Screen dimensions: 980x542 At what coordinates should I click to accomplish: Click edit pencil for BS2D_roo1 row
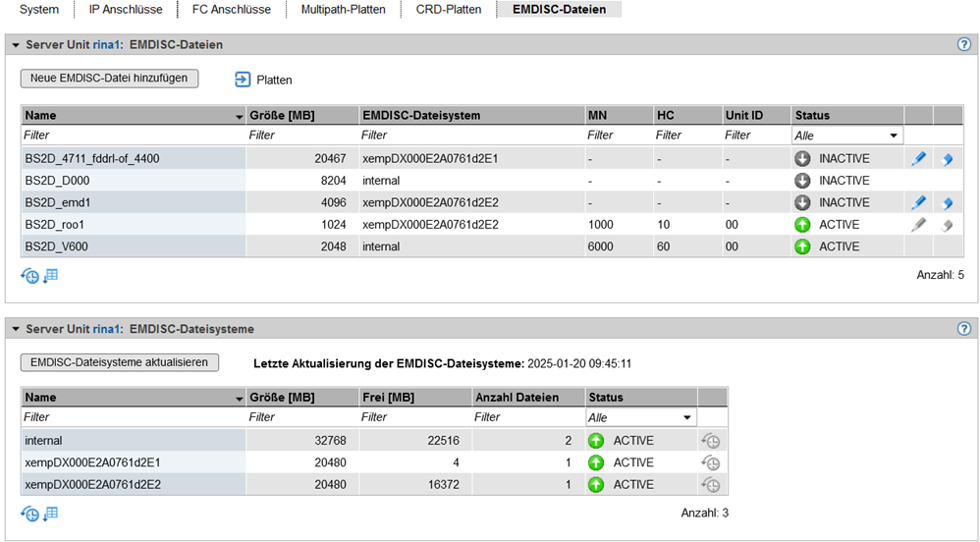(918, 225)
